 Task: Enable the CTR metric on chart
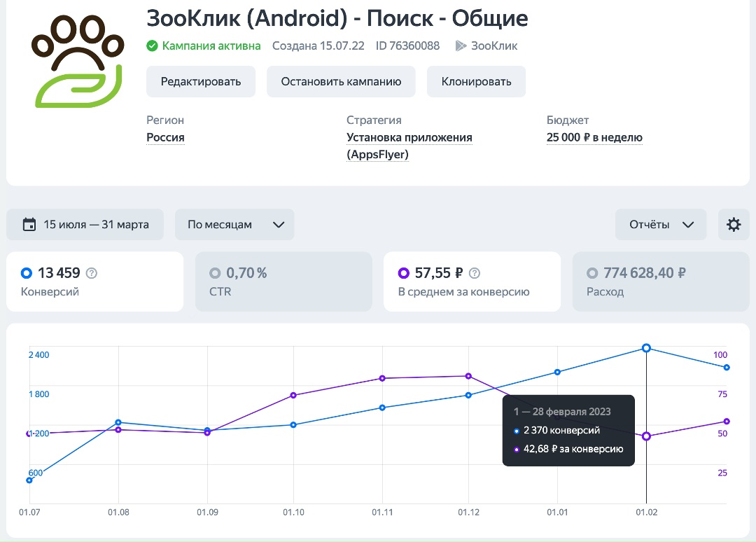tap(283, 282)
